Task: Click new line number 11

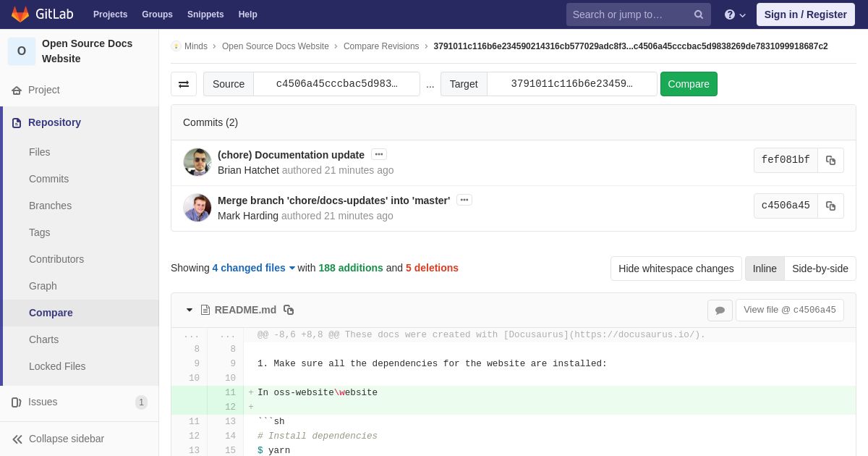Action: [230, 392]
